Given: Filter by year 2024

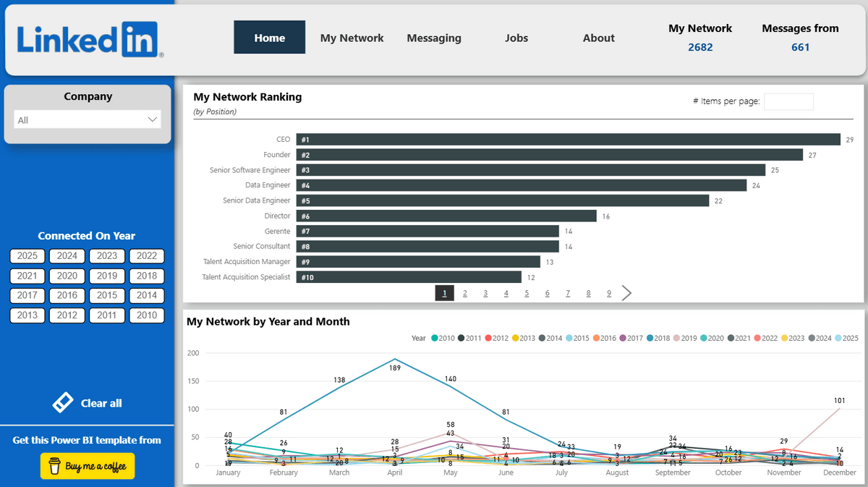Looking at the screenshot, I should click(67, 256).
